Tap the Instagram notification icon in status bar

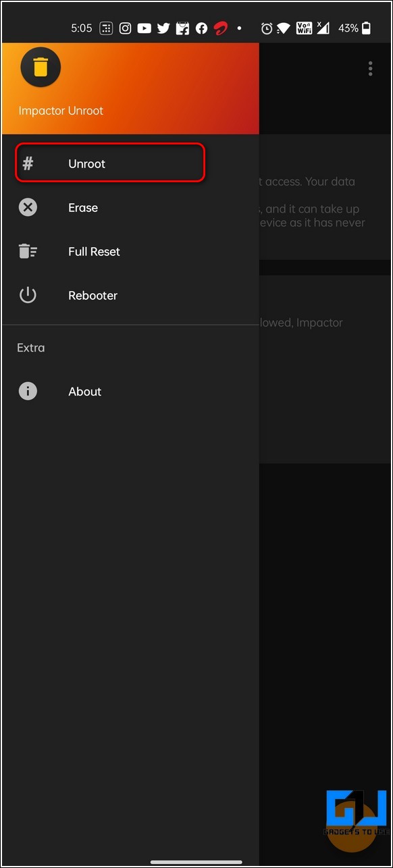(x=125, y=28)
